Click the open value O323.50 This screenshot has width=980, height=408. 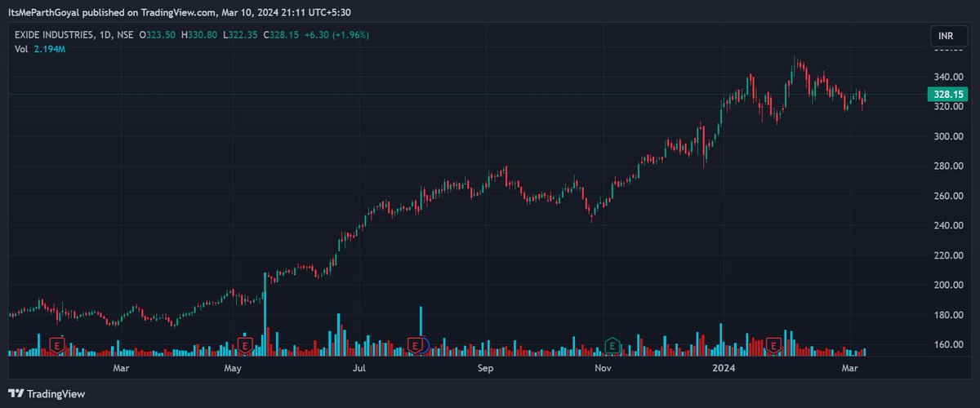(x=158, y=36)
